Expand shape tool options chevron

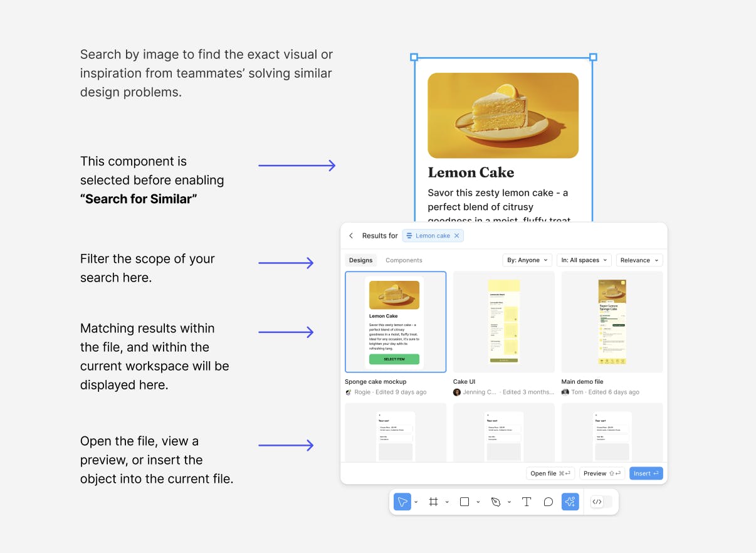478,502
